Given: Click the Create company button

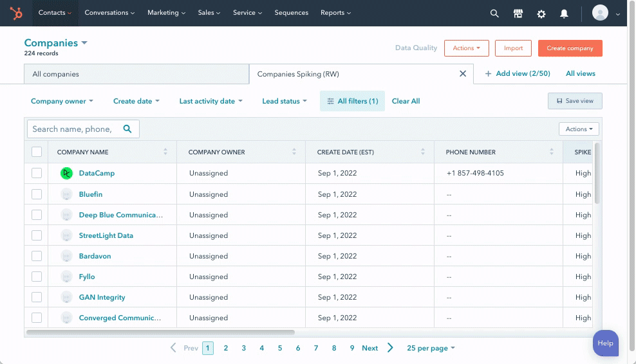Looking at the screenshot, I should pos(570,48).
